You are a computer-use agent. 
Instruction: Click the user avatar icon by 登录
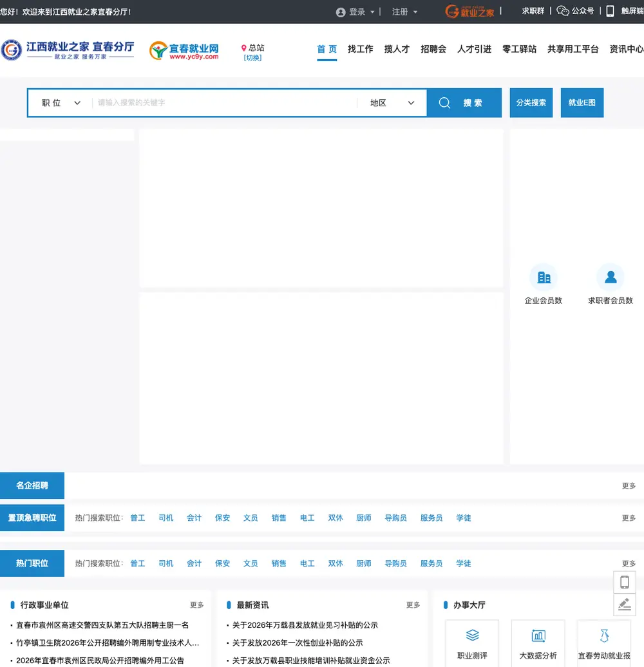(x=340, y=12)
